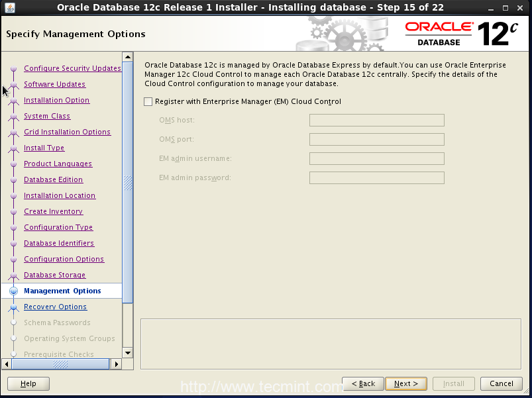Open the Product Languages step

58,164
